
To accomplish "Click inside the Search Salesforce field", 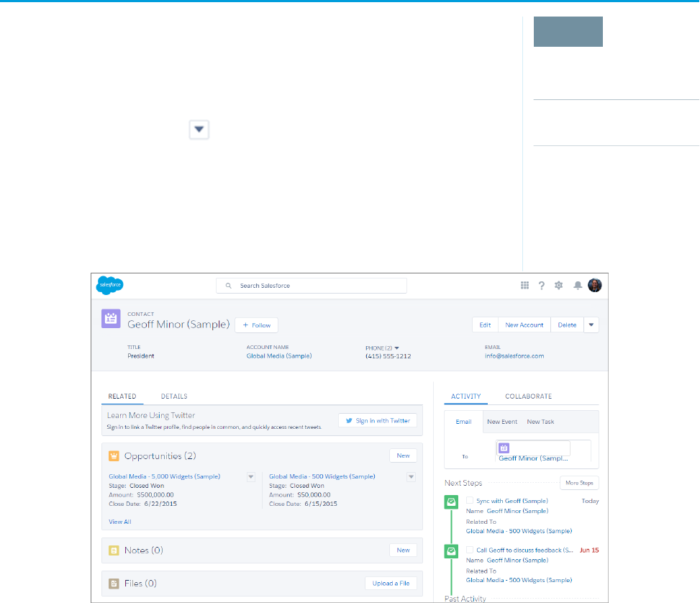I will coord(312,286).
